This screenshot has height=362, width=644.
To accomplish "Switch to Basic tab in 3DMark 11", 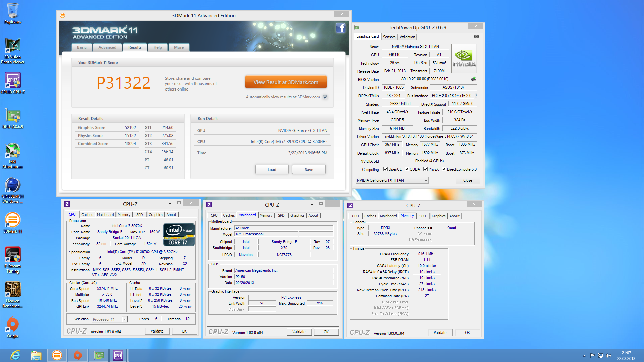I will click(x=82, y=47).
